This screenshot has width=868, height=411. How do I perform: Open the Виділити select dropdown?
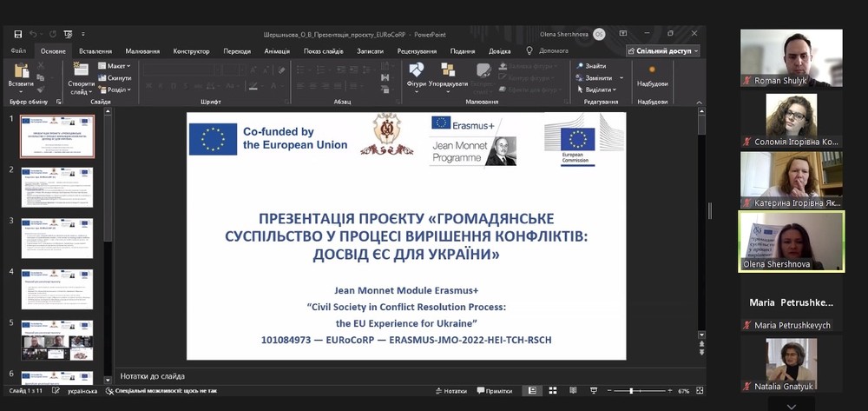(597, 89)
